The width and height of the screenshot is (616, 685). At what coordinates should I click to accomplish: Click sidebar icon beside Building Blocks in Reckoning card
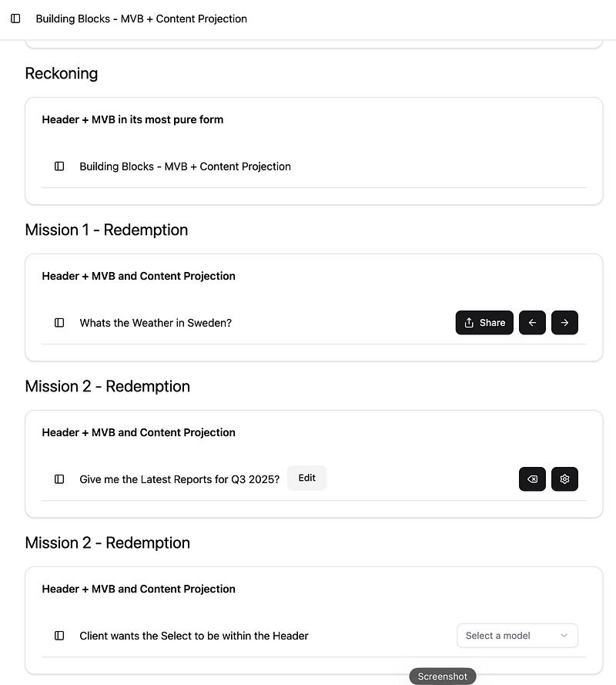pyautogui.click(x=59, y=166)
